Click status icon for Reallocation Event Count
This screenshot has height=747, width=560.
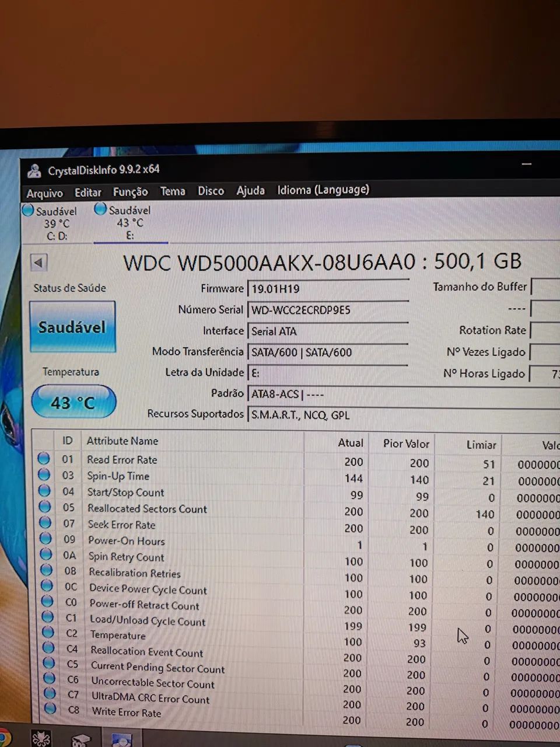(x=49, y=648)
